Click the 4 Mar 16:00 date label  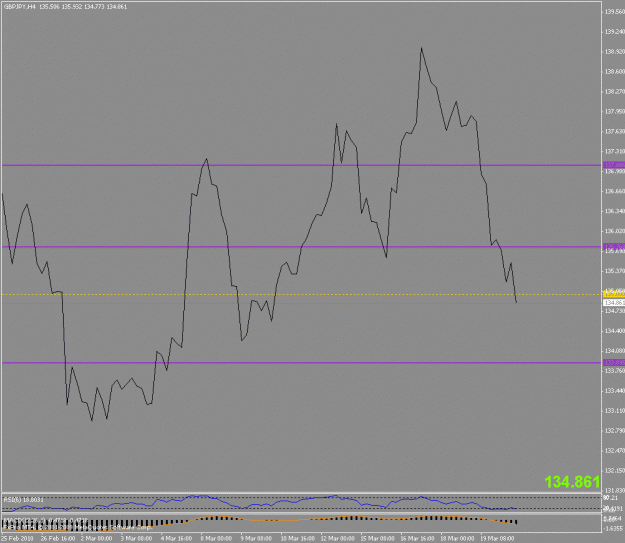pos(176,538)
